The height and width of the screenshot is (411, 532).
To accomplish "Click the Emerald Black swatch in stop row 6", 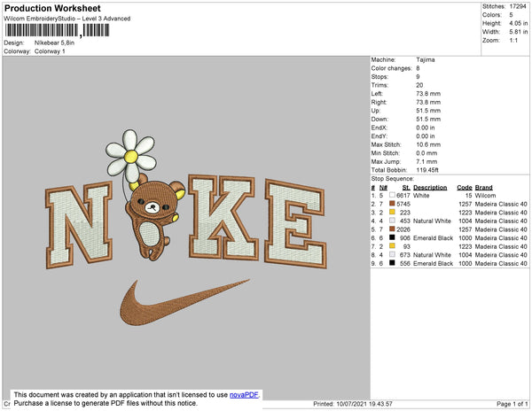I will tap(392, 237).
